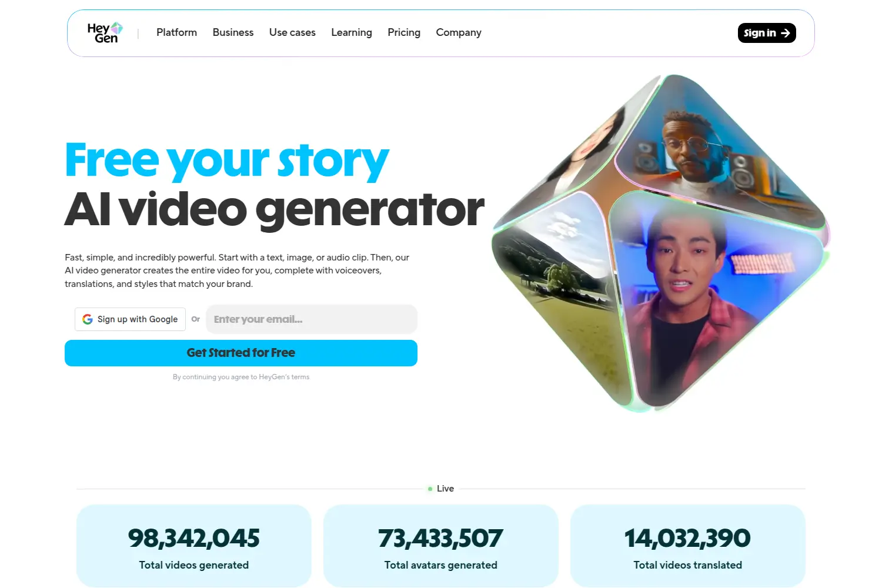Image resolution: width=882 pixels, height=588 pixels.
Task: Go to the Pricing page
Action: coord(404,32)
